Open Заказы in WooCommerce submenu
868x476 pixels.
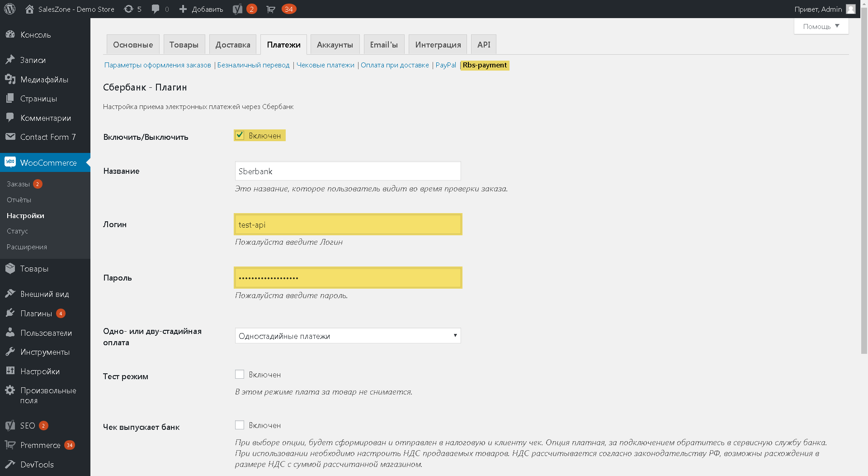pyautogui.click(x=18, y=184)
